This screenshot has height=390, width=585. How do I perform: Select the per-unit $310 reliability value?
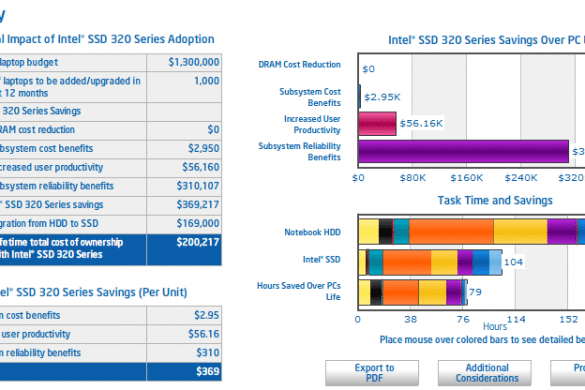[x=208, y=352]
